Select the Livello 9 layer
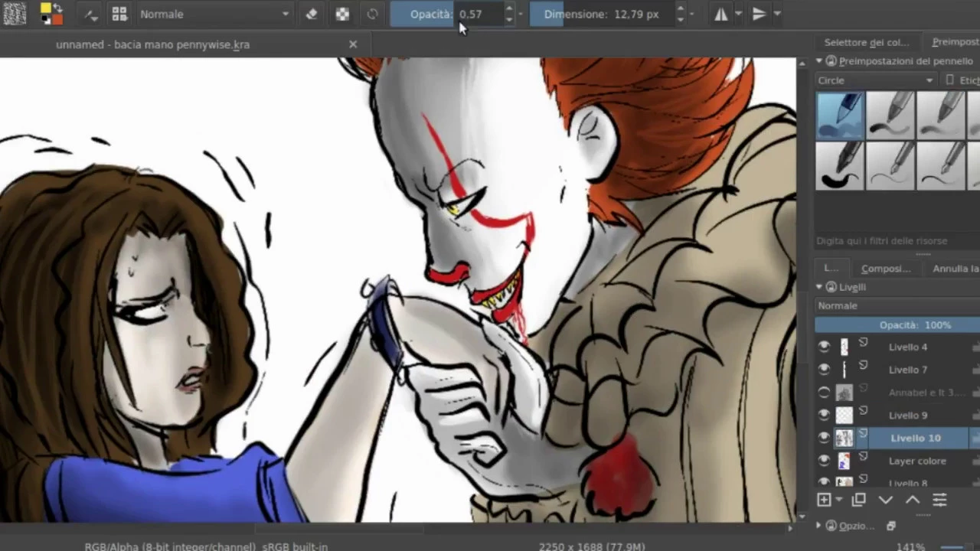 point(907,415)
